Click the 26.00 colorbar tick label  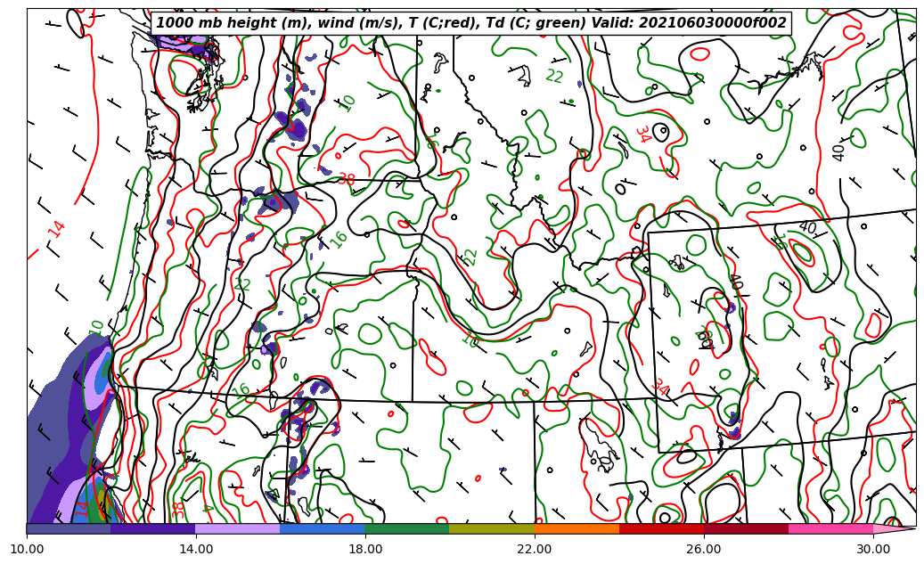point(704,549)
